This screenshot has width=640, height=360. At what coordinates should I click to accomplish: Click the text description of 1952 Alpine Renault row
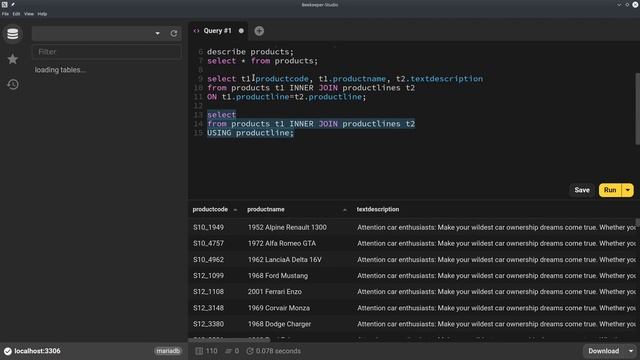click(x=496, y=227)
